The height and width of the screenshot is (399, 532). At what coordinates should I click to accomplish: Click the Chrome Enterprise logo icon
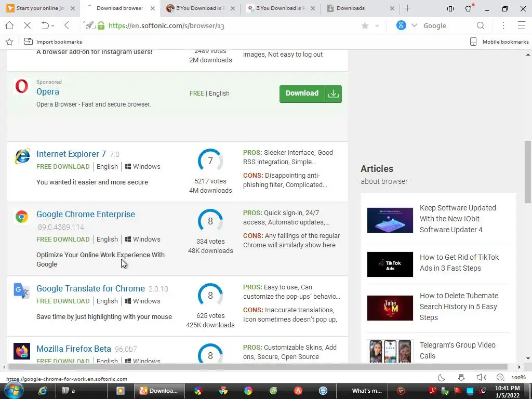(x=22, y=217)
